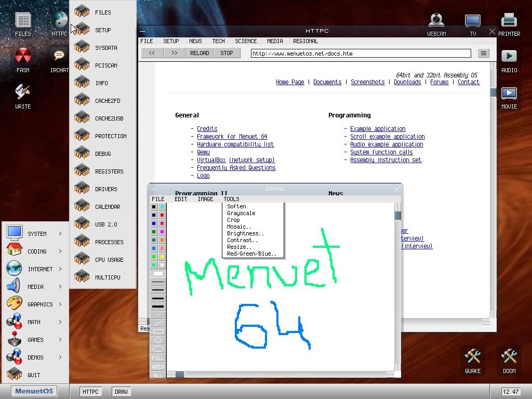Go back with the << button
Screen dimensions: 532x399
coord(152,53)
